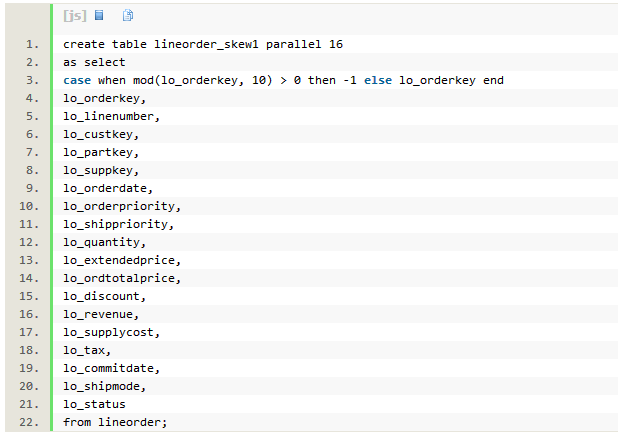This screenshot has width=622, height=439.
Task: Click on the lo_commitdate column line
Action: pos(111,368)
